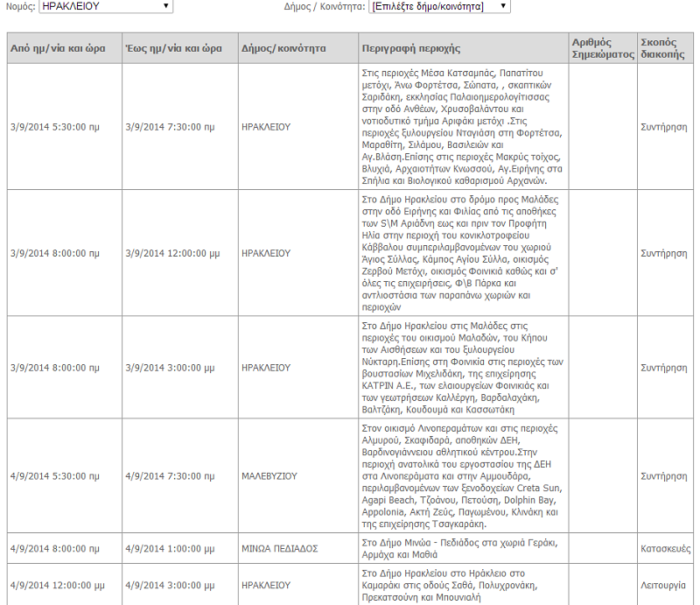Click the description mentioning ΚΑΤΡΙΝ Α.Ε.
Image resolution: width=700 pixels, height=605 pixels.
point(461,368)
